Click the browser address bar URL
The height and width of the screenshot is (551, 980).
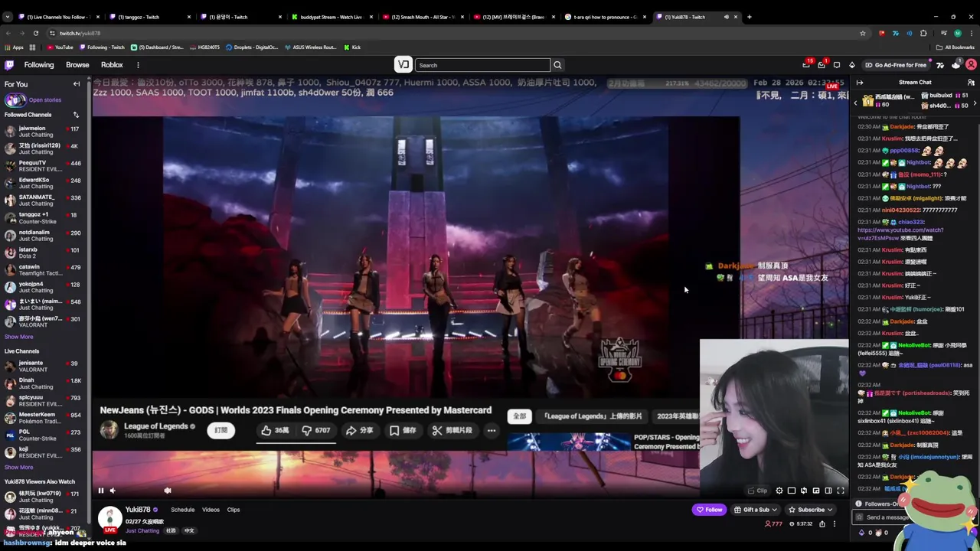click(x=80, y=33)
